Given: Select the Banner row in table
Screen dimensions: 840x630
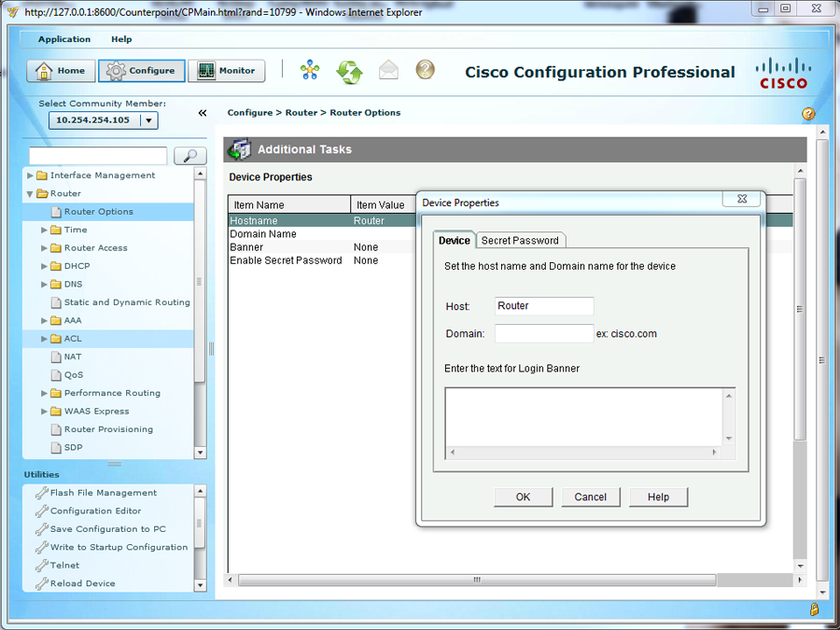Looking at the screenshot, I should (322, 247).
